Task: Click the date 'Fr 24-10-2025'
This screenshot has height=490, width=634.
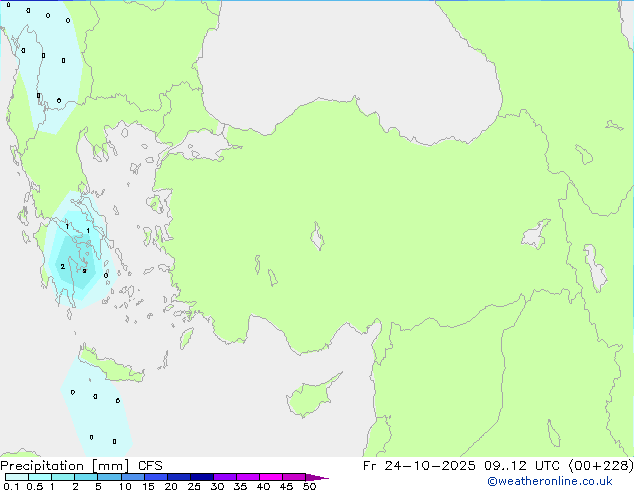Action: click(419, 466)
